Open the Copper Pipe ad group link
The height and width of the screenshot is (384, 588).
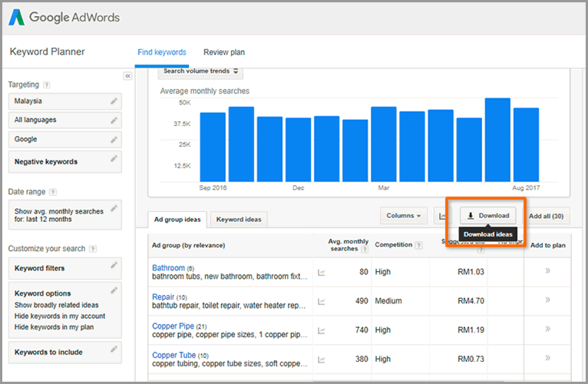[173, 326]
